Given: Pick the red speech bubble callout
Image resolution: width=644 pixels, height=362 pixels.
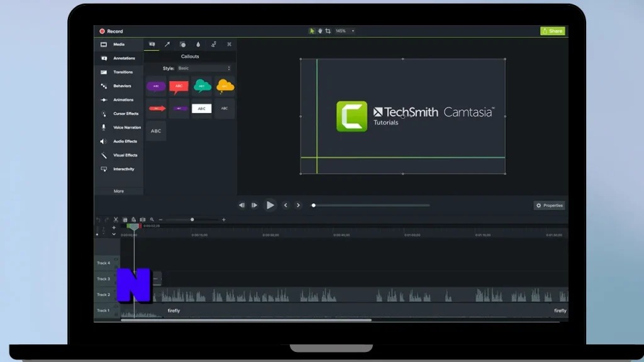Looking at the screenshot, I should point(179,86).
